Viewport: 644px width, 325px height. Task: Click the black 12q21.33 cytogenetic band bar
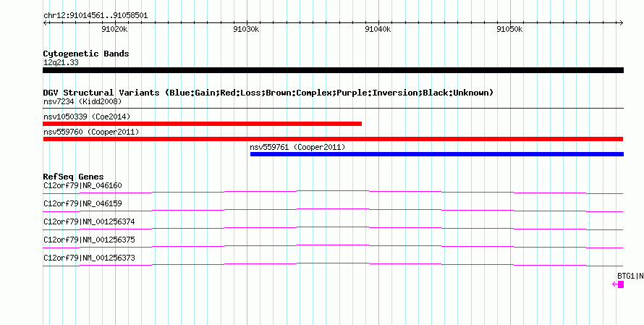point(333,70)
